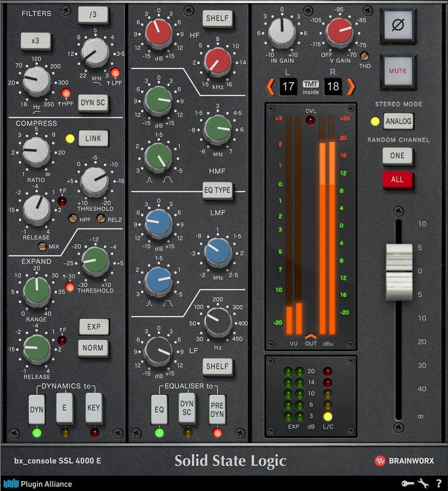Click the LMF frequency kHz knob
This screenshot has width=448, height=491.
pos(218,252)
